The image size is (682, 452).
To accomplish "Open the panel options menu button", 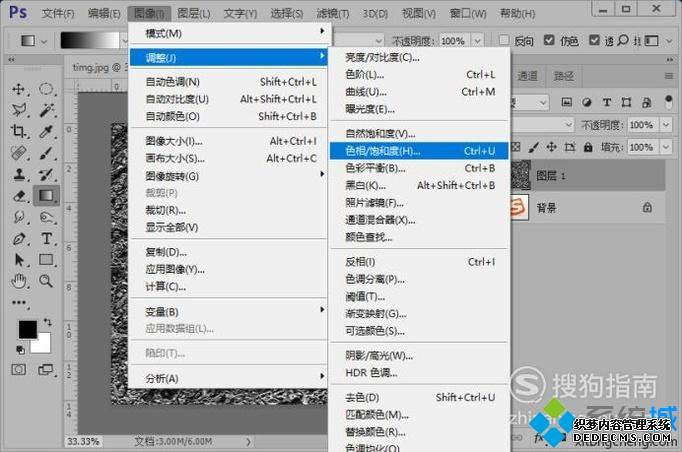I will point(669,76).
